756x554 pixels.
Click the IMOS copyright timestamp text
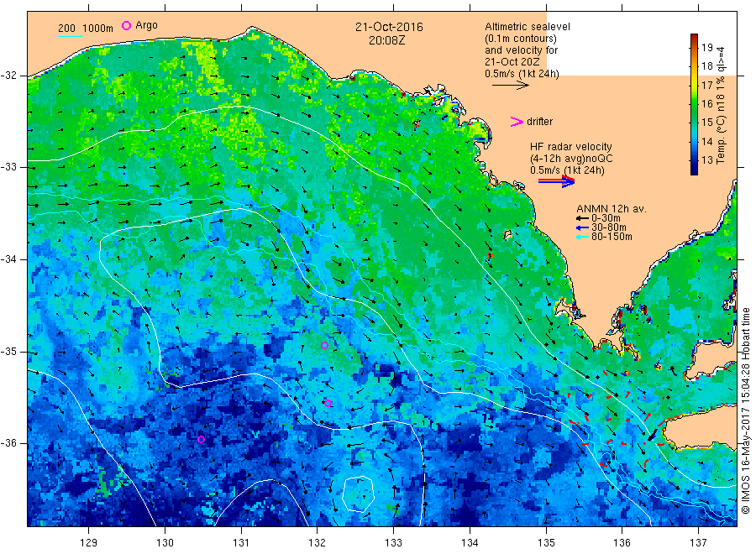(x=746, y=410)
